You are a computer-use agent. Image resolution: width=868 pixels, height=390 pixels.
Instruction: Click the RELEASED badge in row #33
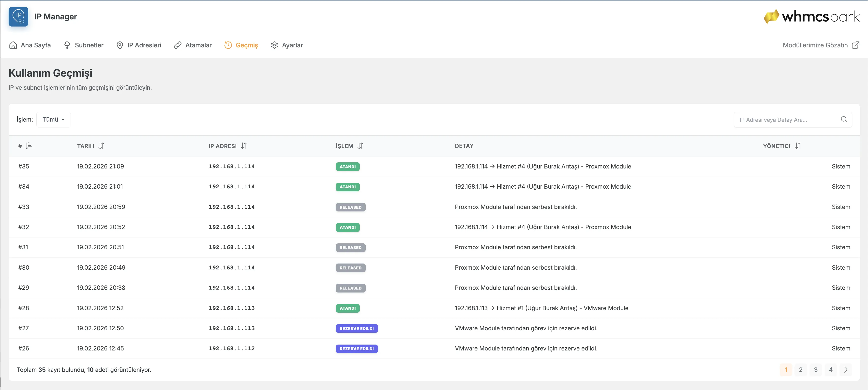pyautogui.click(x=350, y=207)
